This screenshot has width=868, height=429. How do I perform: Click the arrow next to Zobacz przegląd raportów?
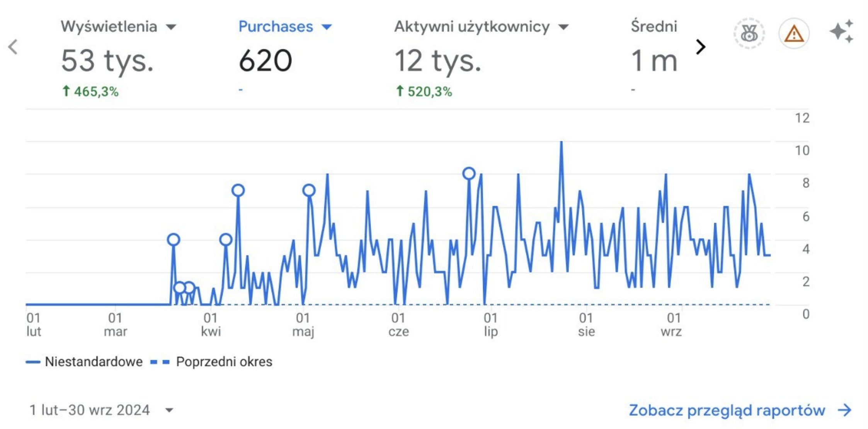pyautogui.click(x=845, y=410)
